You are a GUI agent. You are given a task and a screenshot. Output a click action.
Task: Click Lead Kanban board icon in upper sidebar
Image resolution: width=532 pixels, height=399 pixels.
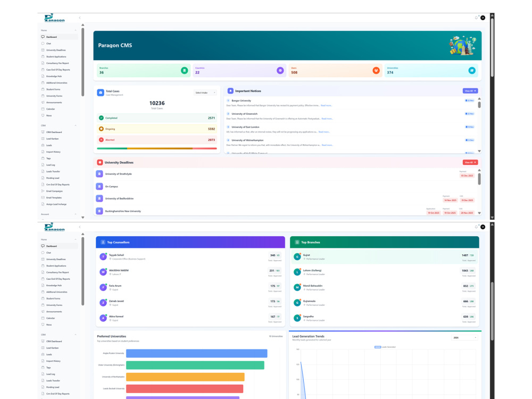(x=43, y=139)
